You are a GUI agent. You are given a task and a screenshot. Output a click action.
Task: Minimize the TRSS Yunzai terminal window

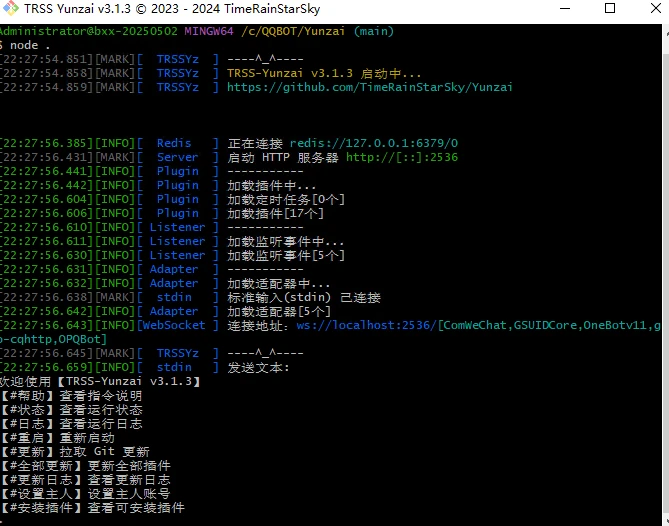coord(565,8)
